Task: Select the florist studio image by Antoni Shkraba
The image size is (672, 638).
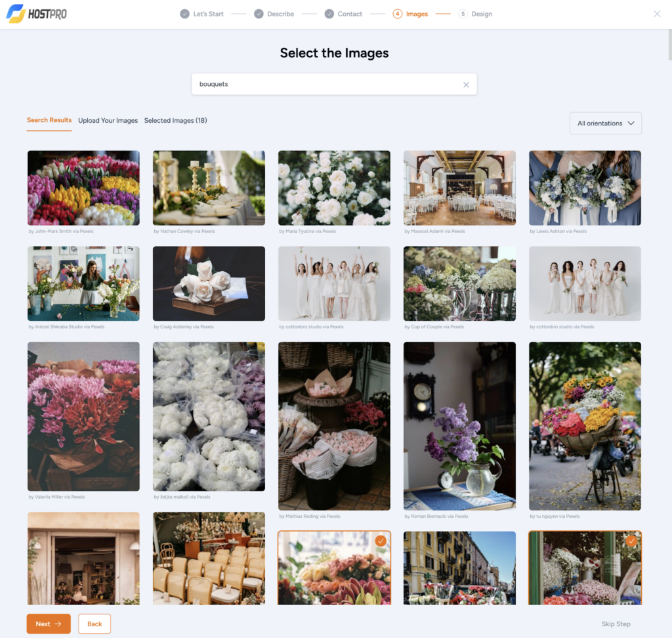Action: point(83,284)
